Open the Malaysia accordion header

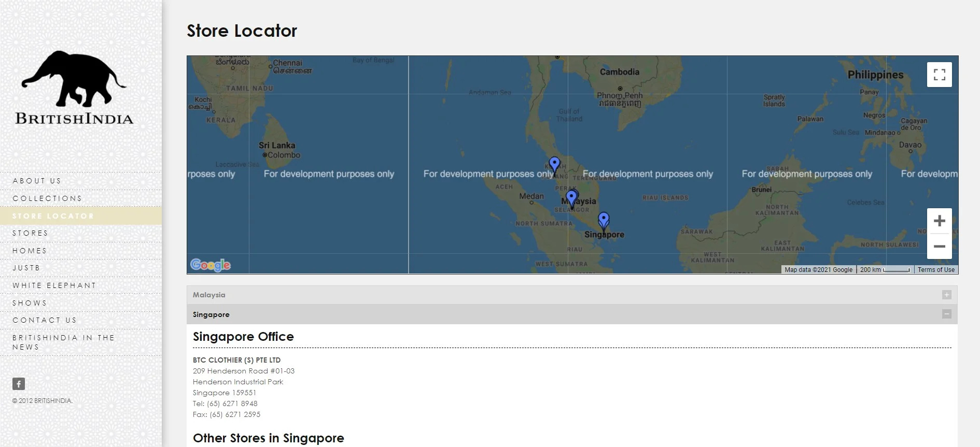click(x=572, y=295)
